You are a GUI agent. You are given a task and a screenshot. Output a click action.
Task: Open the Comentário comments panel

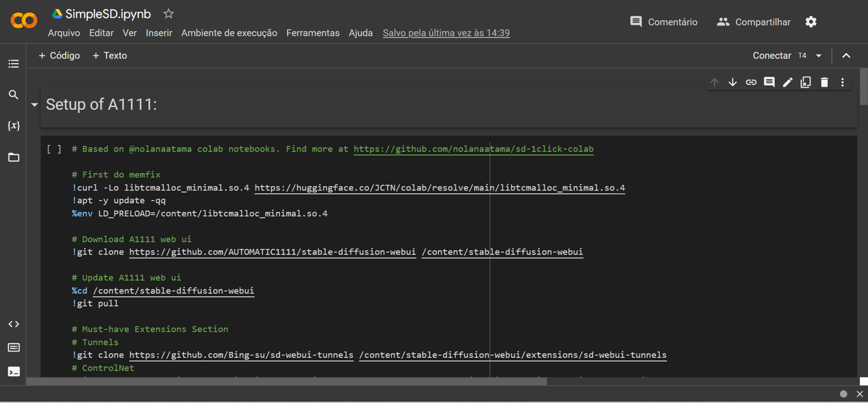tap(663, 22)
